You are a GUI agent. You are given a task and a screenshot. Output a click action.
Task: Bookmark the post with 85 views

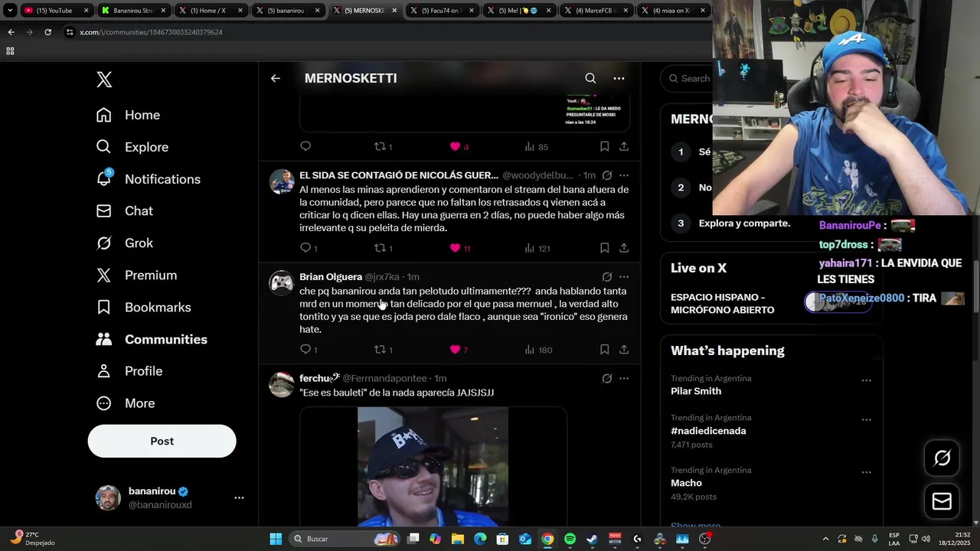tap(604, 146)
